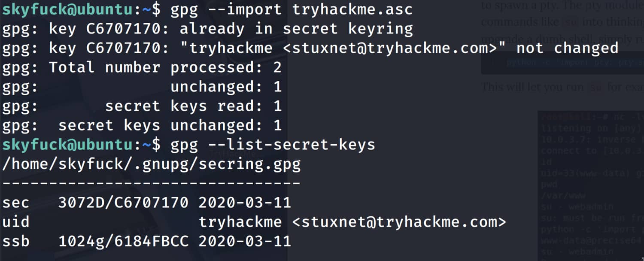Click the quoted tryhackme email in import output
The width and height of the screenshot is (644, 261).
click(x=343, y=48)
